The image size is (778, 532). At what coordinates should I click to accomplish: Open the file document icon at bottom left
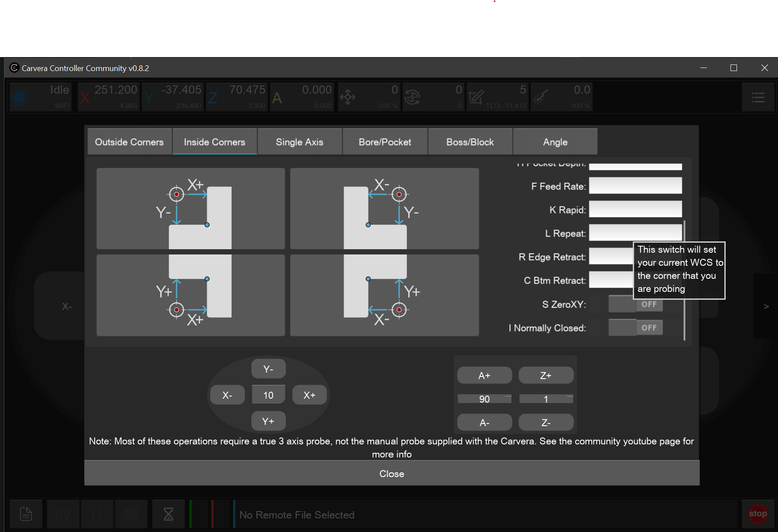click(x=26, y=514)
